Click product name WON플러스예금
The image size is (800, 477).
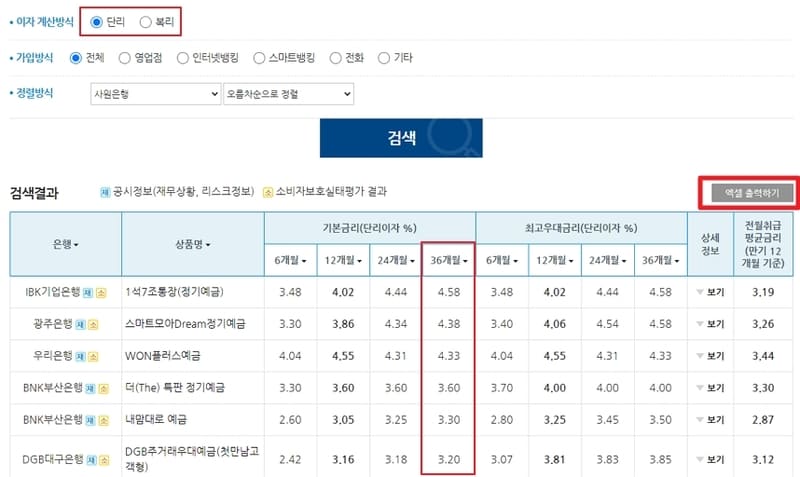coord(163,356)
